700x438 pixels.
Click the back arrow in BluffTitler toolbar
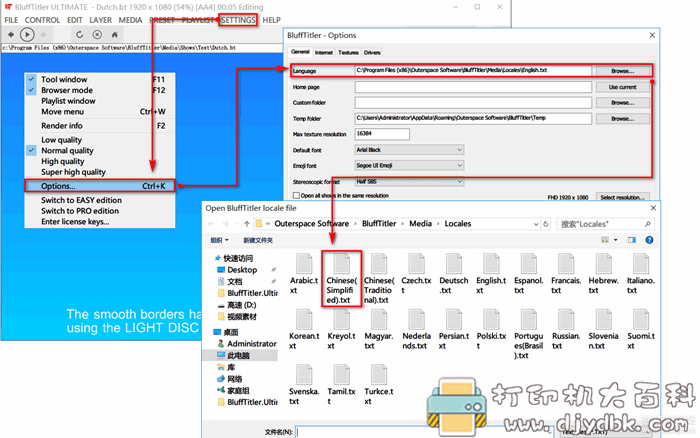click(x=11, y=34)
